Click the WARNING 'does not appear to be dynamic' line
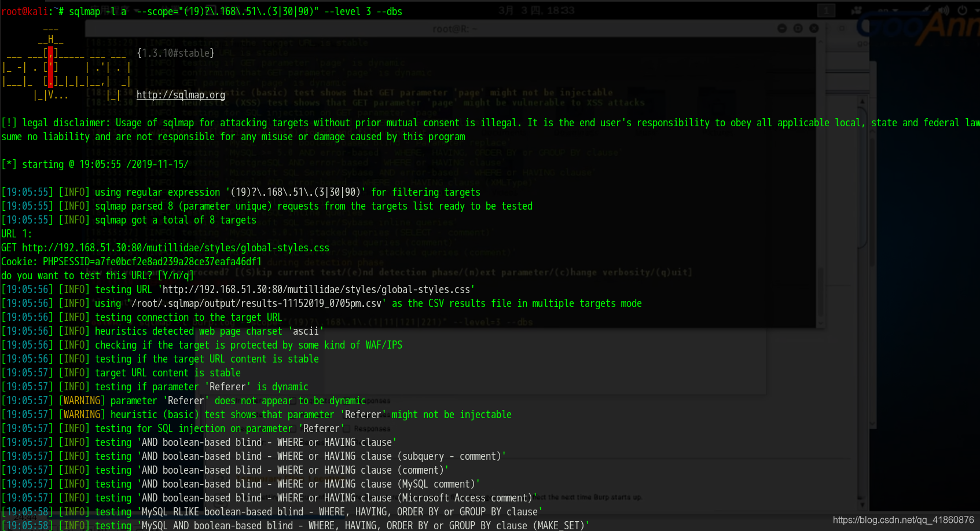980x531 pixels. [x=183, y=401]
